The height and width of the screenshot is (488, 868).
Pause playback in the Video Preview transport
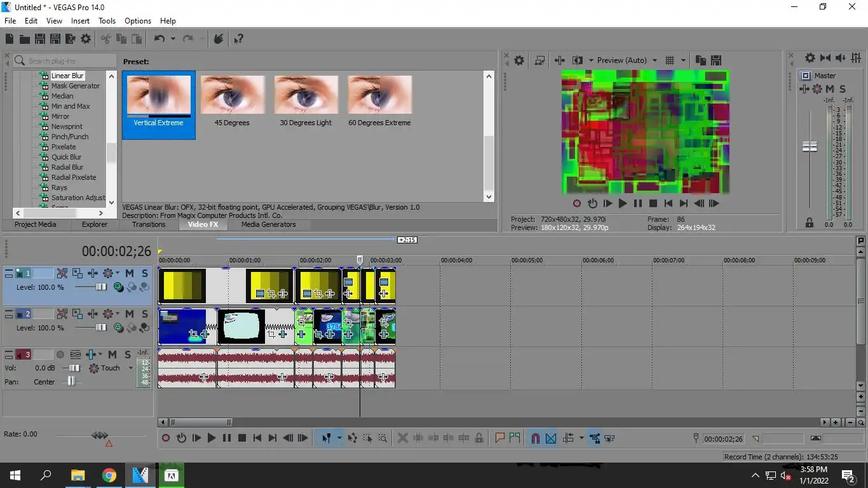(638, 204)
